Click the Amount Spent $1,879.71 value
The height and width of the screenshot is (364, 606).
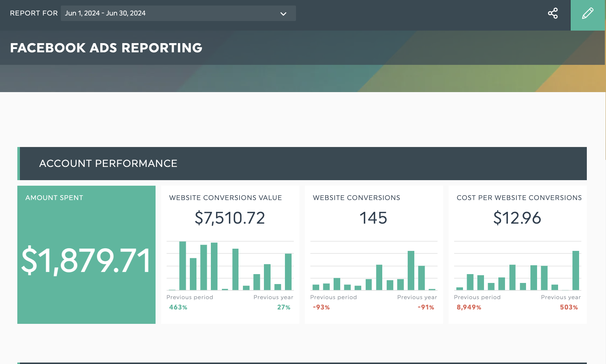(86, 261)
